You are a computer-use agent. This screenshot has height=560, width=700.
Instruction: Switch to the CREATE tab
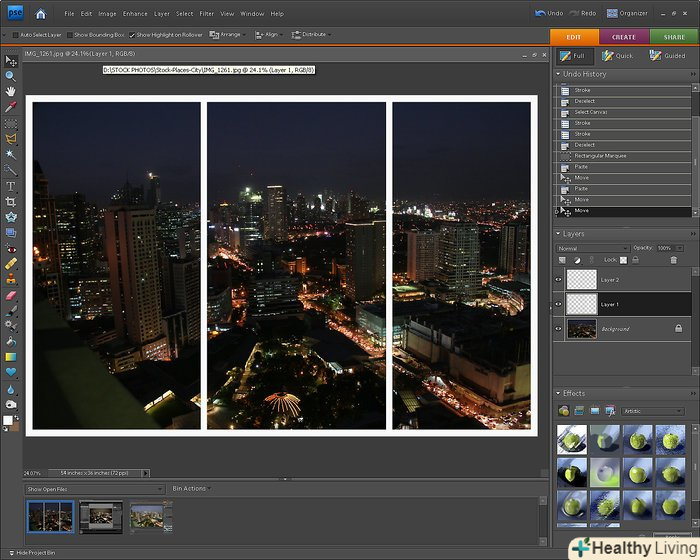point(623,37)
